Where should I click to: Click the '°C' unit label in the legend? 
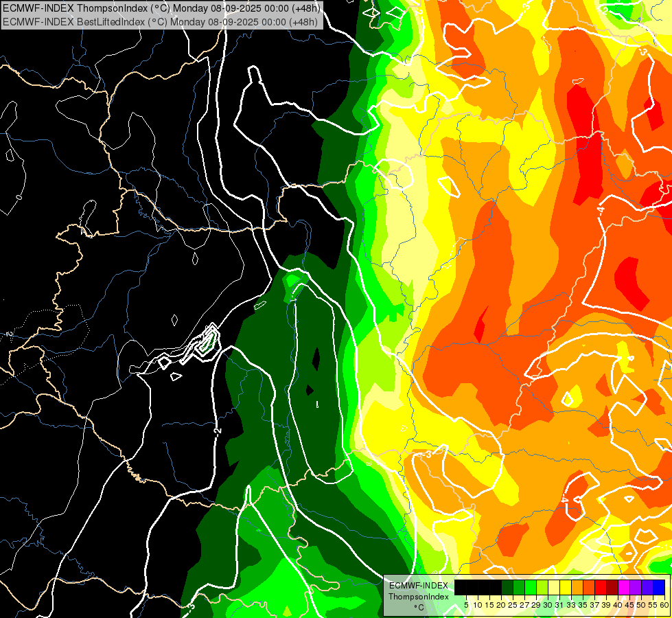click(x=419, y=608)
